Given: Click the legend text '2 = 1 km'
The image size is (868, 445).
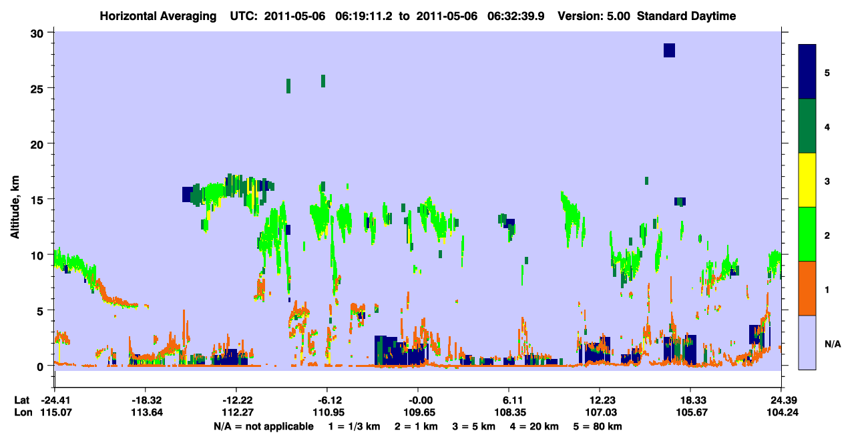Looking at the screenshot, I should tap(416, 426).
